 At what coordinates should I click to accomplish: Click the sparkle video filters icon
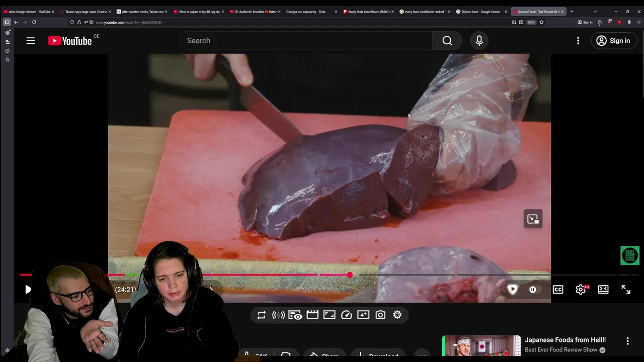click(363, 315)
